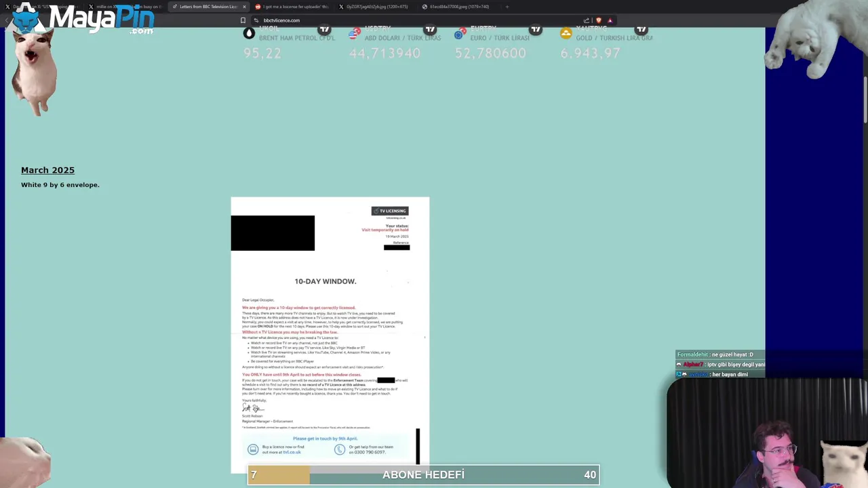Image resolution: width=868 pixels, height=488 pixels.
Task: Click the TV Licensing logo on the letter
Action: (390, 211)
